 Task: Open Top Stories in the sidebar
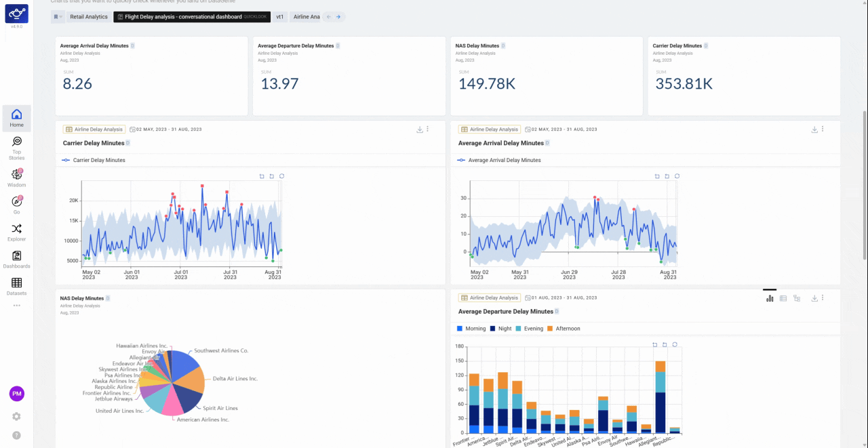click(x=16, y=148)
